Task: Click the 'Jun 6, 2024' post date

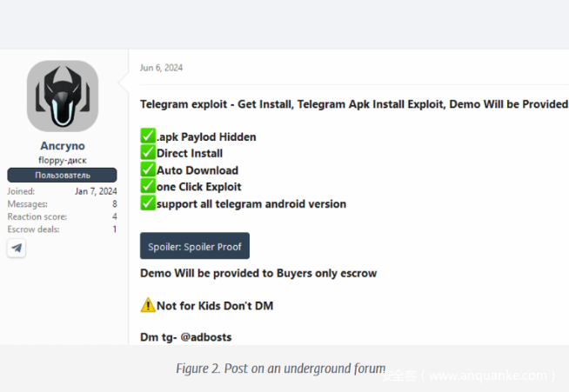Action: pos(161,68)
